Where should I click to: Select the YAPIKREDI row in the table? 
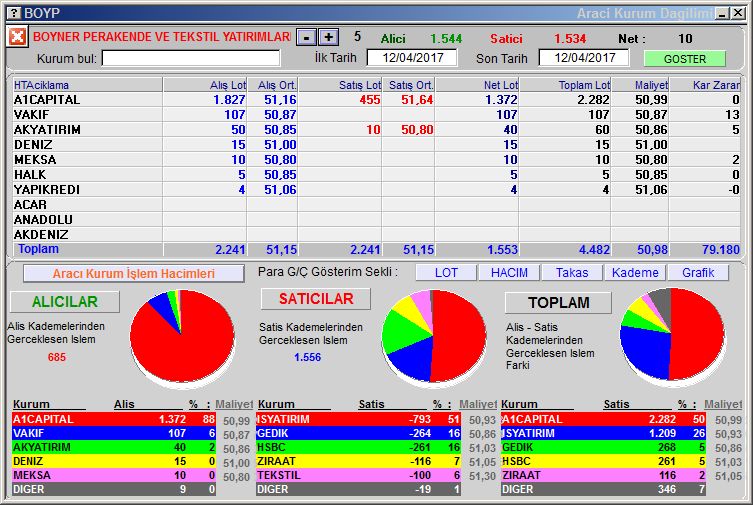[376, 190]
